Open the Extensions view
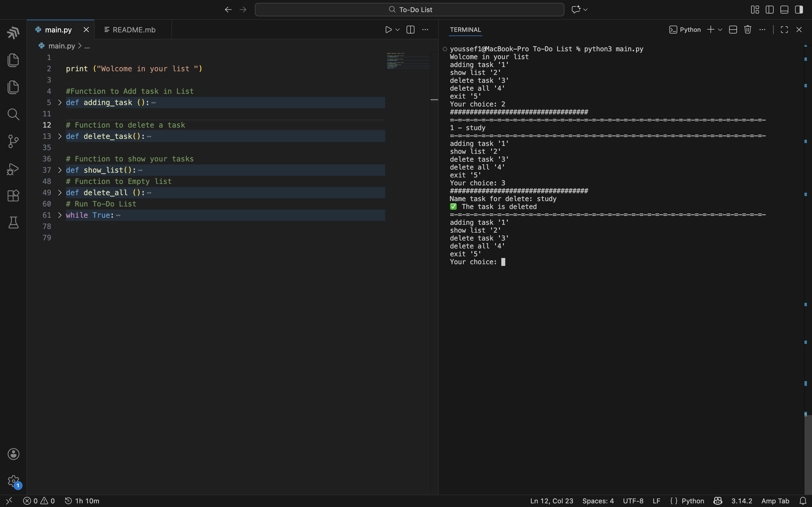812x507 pixels. [13, 196]
